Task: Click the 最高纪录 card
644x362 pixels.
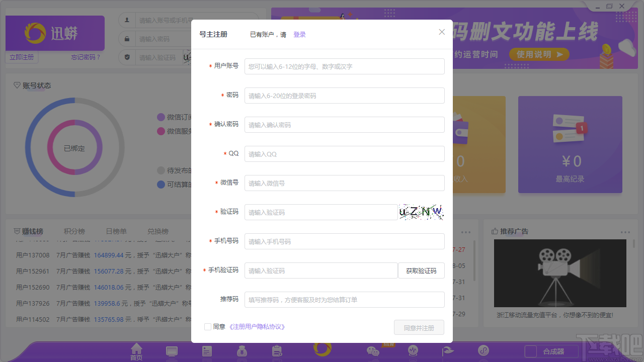Action: pyautogui.click(x=570, y=145)
